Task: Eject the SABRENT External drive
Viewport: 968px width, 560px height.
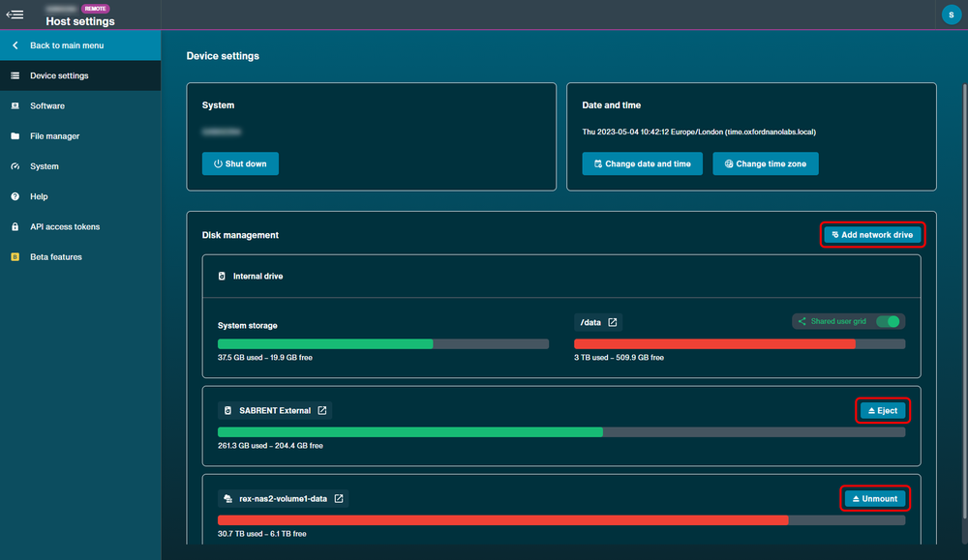Action: (x=883, y=411)
